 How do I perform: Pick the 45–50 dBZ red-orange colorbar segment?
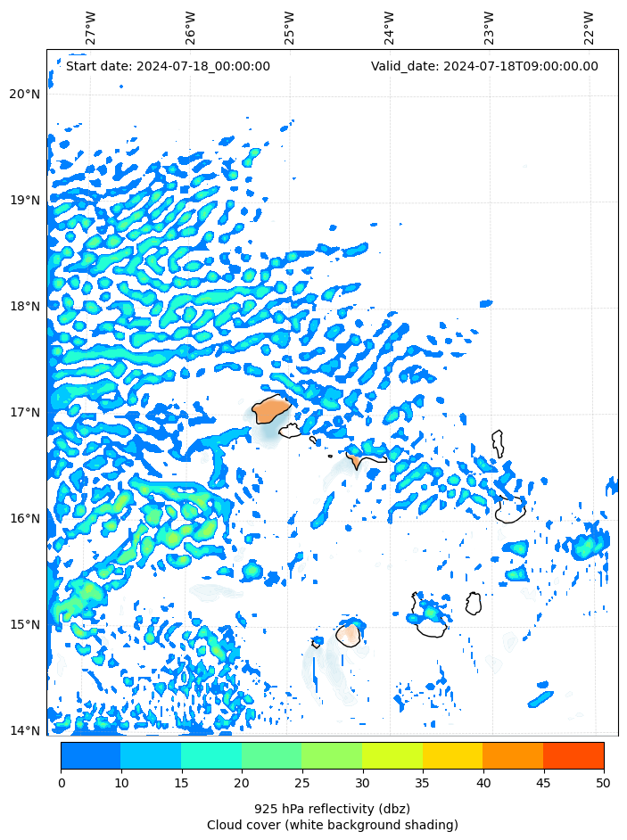(573, 755)
